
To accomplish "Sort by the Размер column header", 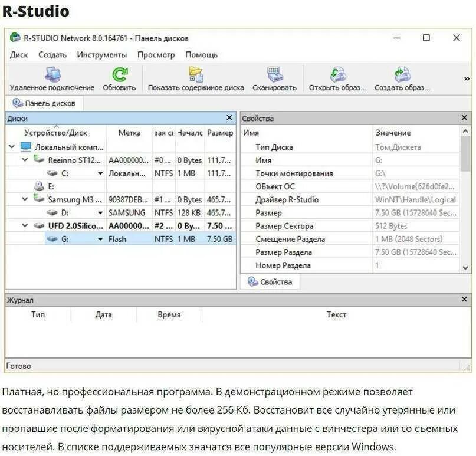I will click(x=220, y=133).
